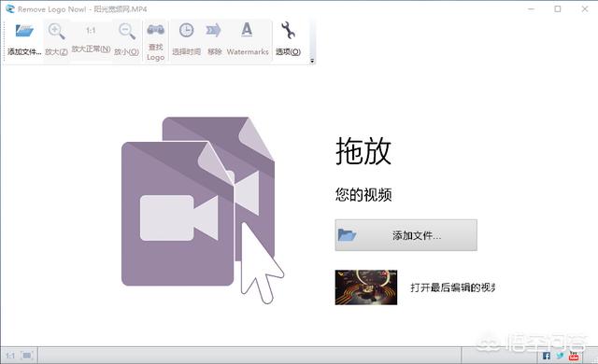The height and width of the screenshot is (364, 598).
Task: Open Options with the wrench icon
Action: click(288, 31)
